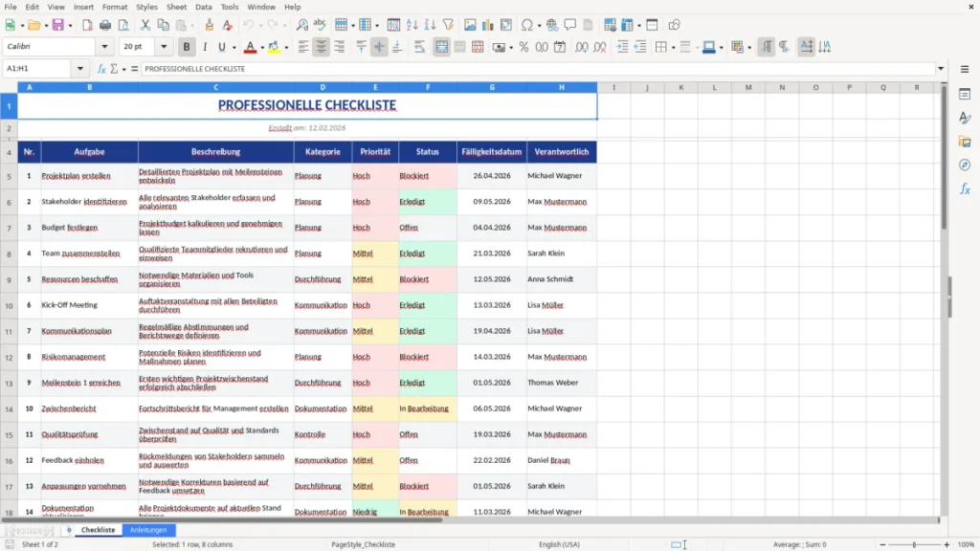980x551 pixels.
Task: Expand the Font Name dropdown
Action: pyautogui.click(x=104, y=46)
